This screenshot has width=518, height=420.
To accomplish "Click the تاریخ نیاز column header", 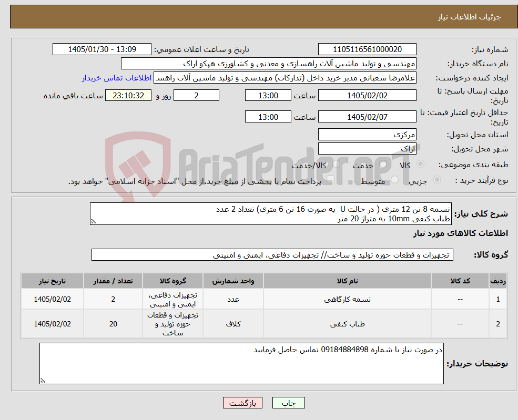I will (x=52, y=281).
